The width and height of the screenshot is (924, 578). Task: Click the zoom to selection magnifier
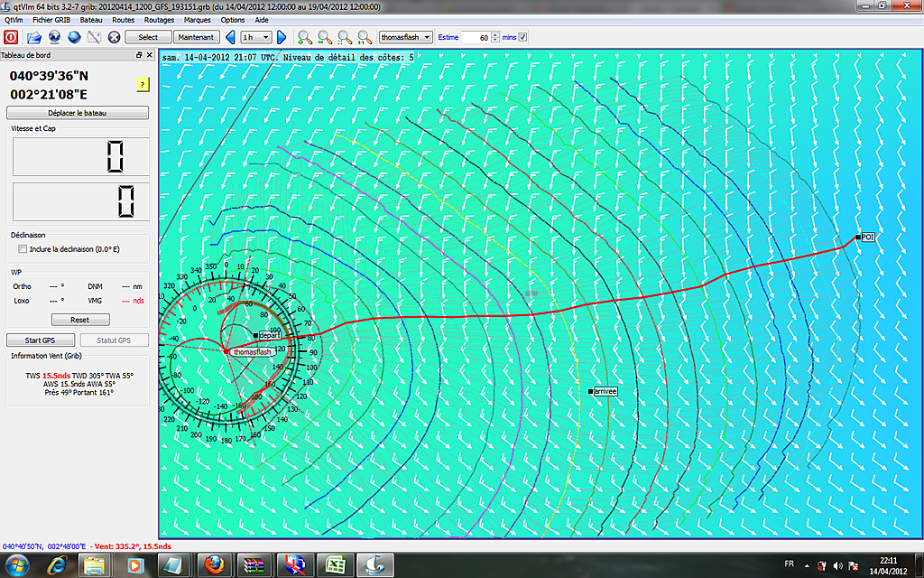click(345, 37)
